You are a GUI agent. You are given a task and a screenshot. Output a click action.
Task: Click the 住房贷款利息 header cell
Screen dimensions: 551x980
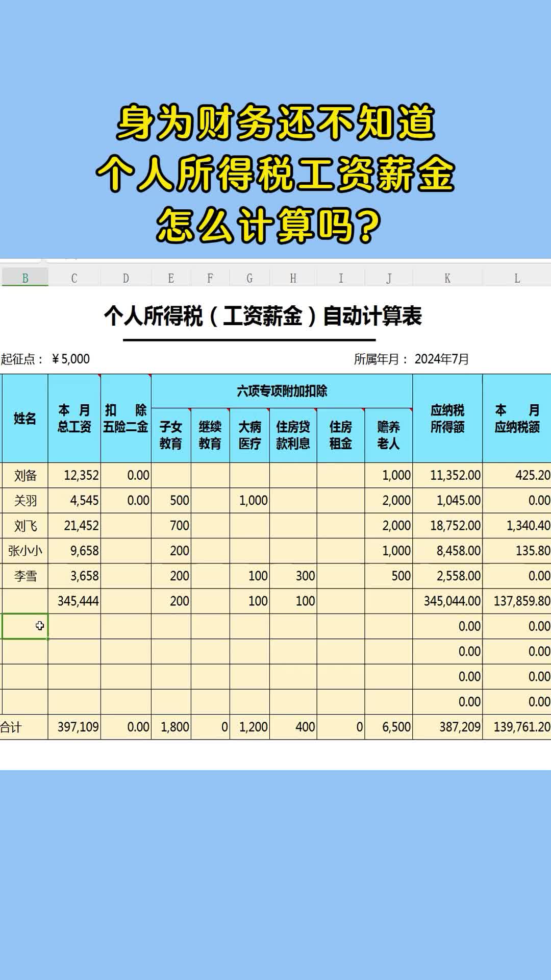coord(293,435)
